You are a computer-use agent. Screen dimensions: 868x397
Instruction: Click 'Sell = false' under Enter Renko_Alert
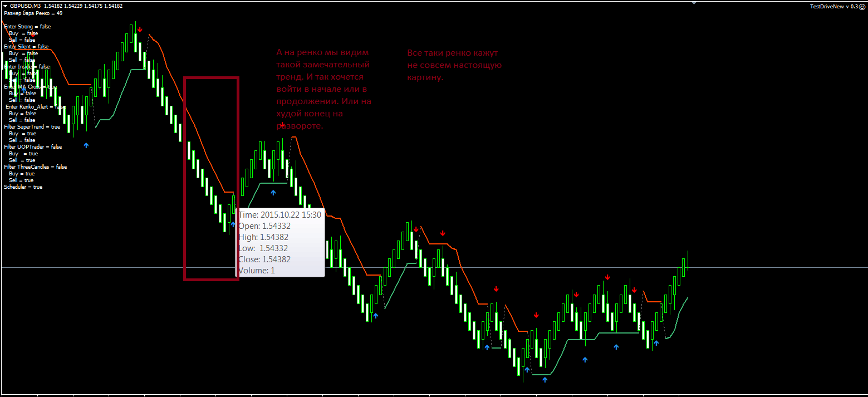coord(22,120)
